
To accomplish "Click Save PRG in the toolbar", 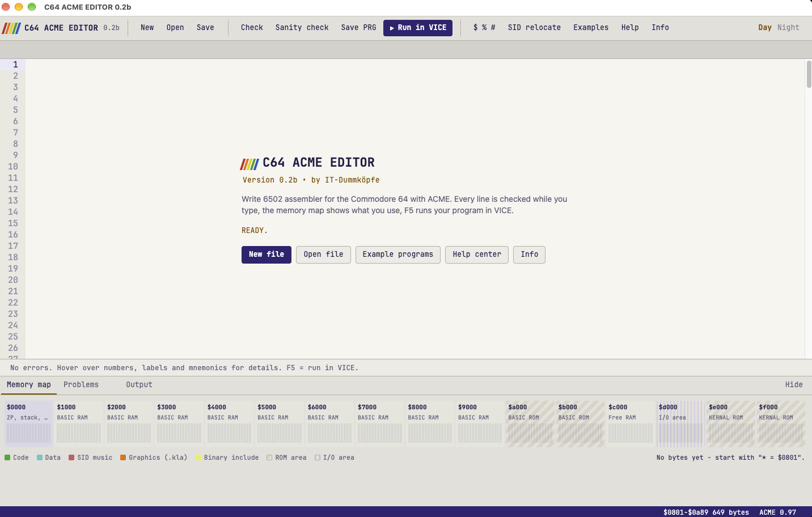I will pos(358,28).
